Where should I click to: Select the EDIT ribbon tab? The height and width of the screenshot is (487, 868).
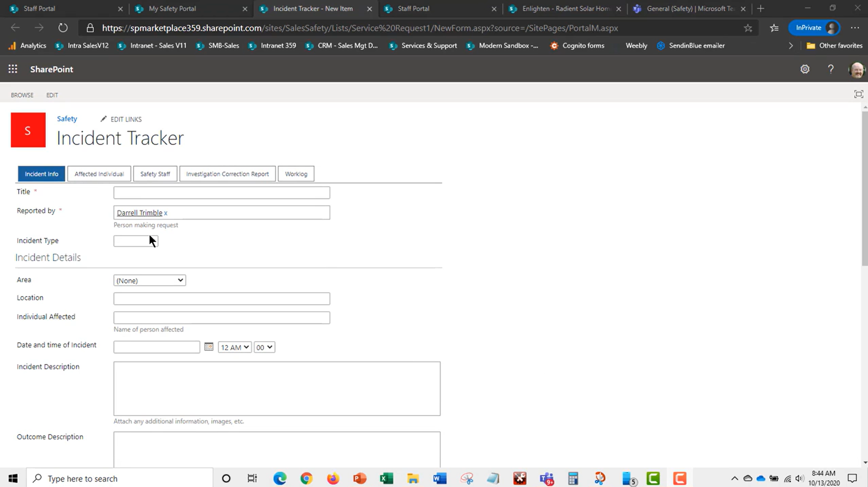click(52, 95)
